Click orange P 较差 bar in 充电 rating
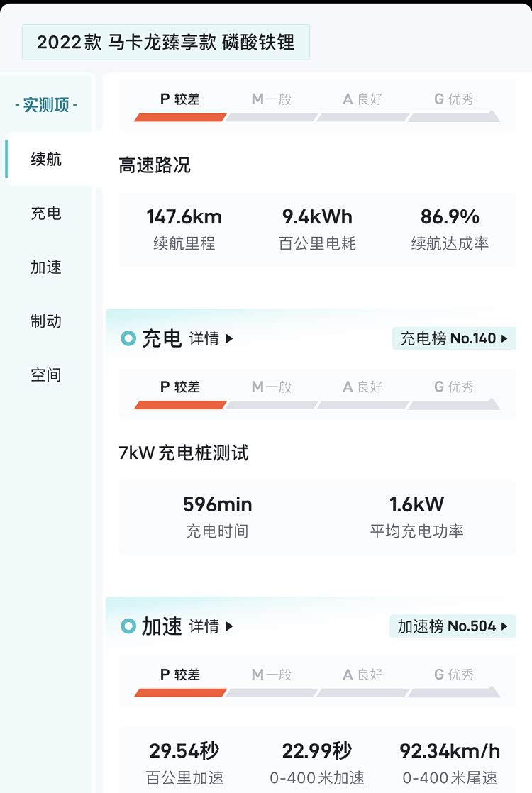This screenshot has width=532, height=793. point(180,405)
